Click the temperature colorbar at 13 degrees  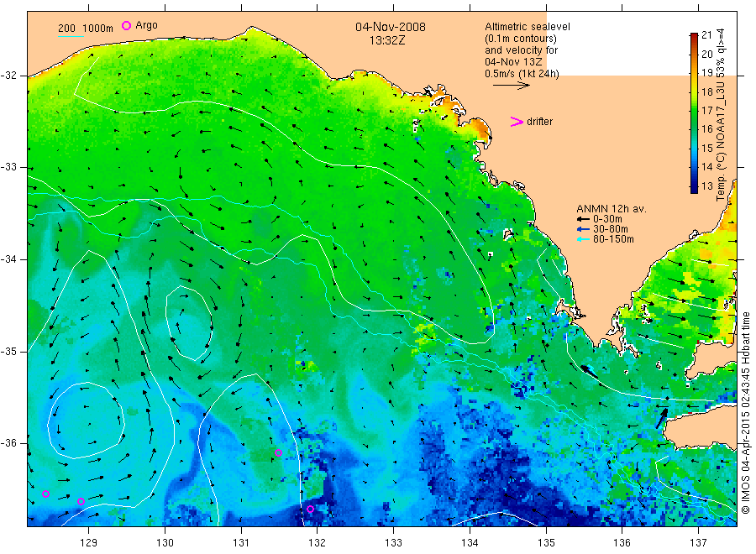pos(694,186)
